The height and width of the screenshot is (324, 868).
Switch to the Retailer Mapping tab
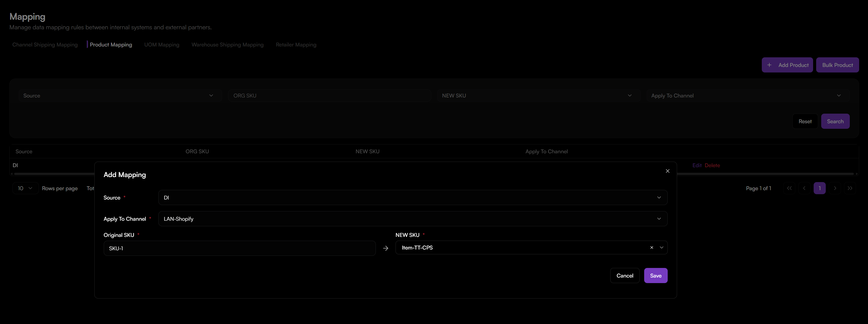(x=296, y=45)
